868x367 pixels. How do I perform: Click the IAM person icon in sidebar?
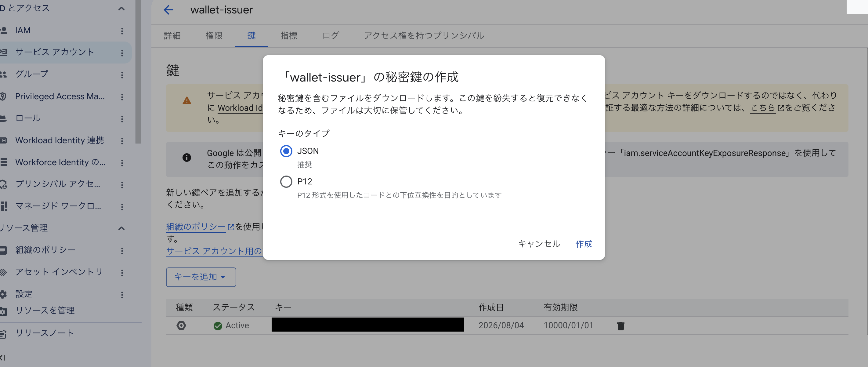4,31
